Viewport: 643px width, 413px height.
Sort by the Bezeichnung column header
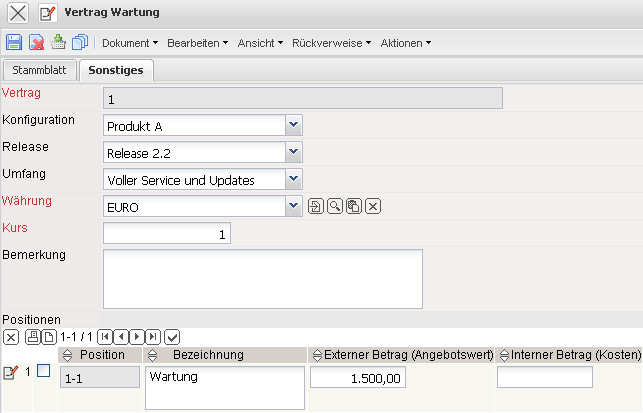(208, 355)
